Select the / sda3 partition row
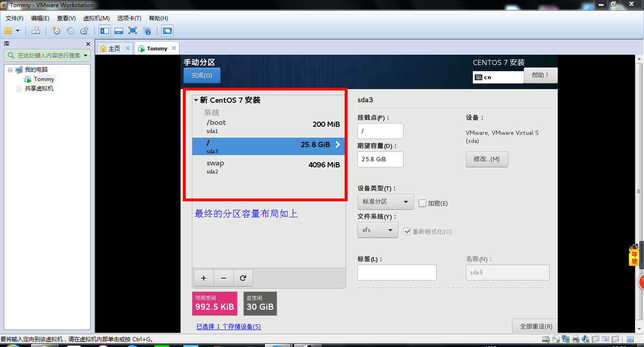Screen dimensions: 644x347 pyautogui.click(x=269, y=146)
